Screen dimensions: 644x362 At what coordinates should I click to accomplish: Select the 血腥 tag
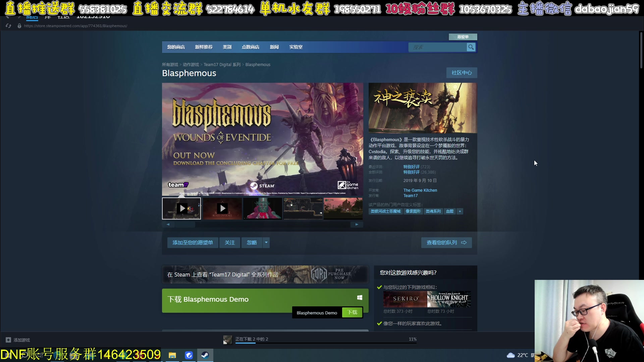450,211
